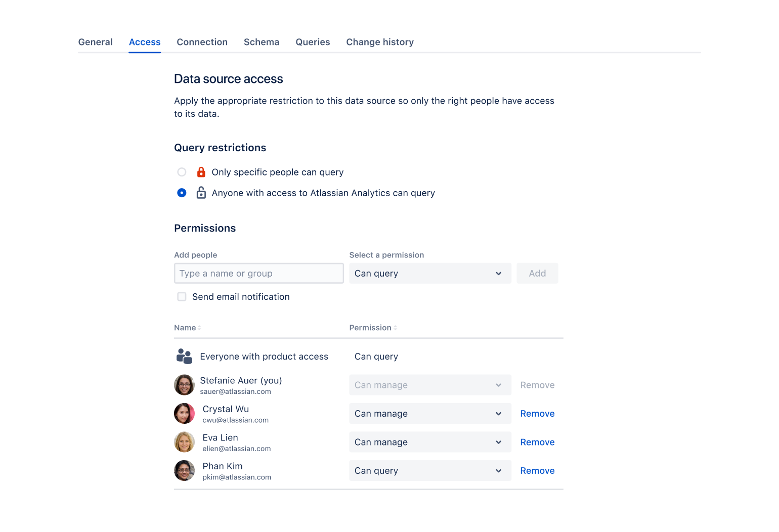
Task: Click the open lock icon next to anyone restriction
Action: tap(201, 193)
